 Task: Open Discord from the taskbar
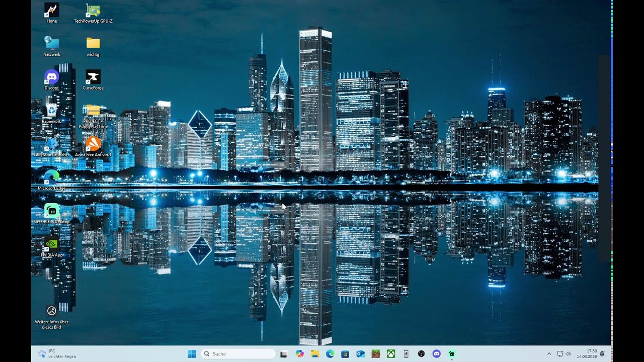click(436, 354)
